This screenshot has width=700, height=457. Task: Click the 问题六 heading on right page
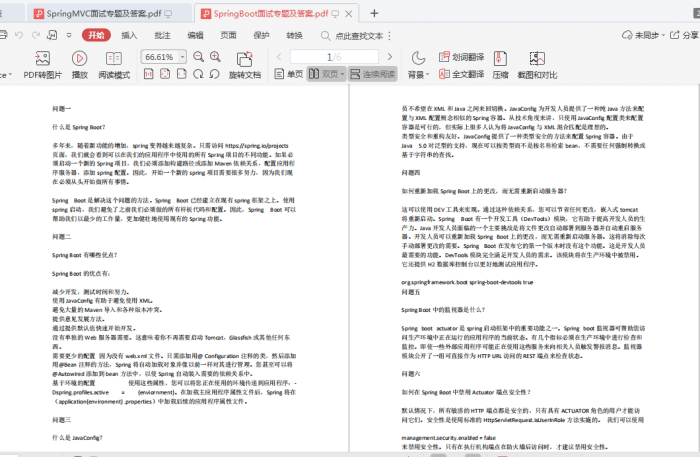(410, 374)
